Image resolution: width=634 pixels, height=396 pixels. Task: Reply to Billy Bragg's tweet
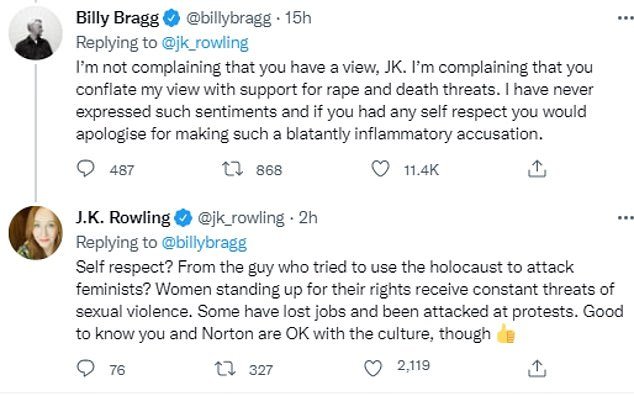(86, 169)
